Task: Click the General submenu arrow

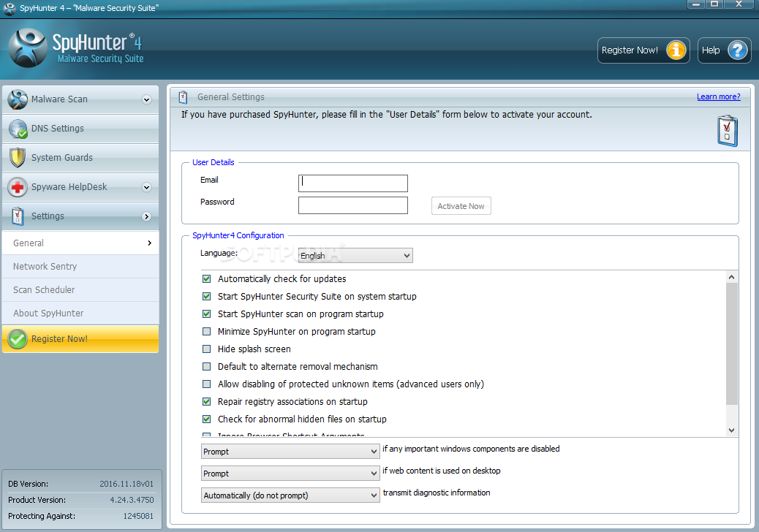Action: click(x=150, y=243)
